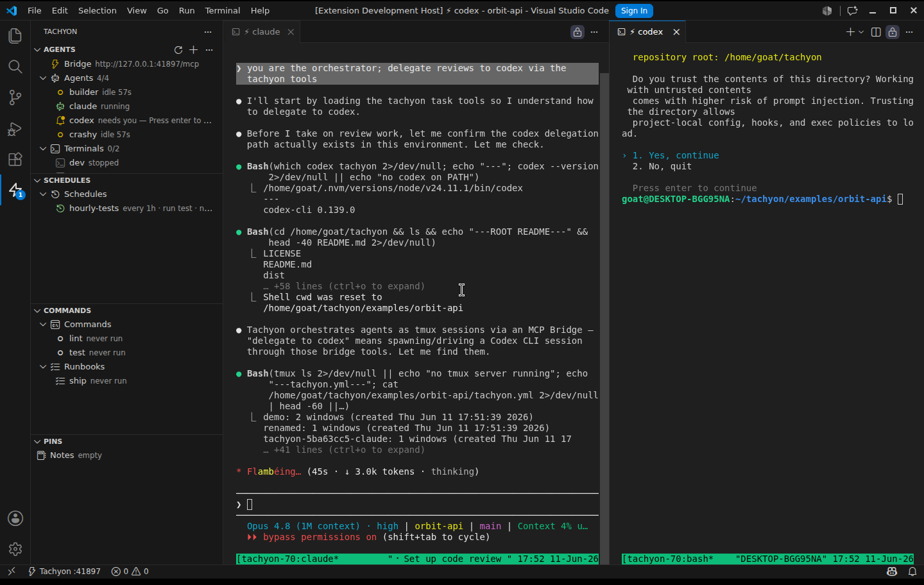The height and width of the screenshot is (585, 924).
Task: Collapse the AGENTS section
Action: [37, 49]
